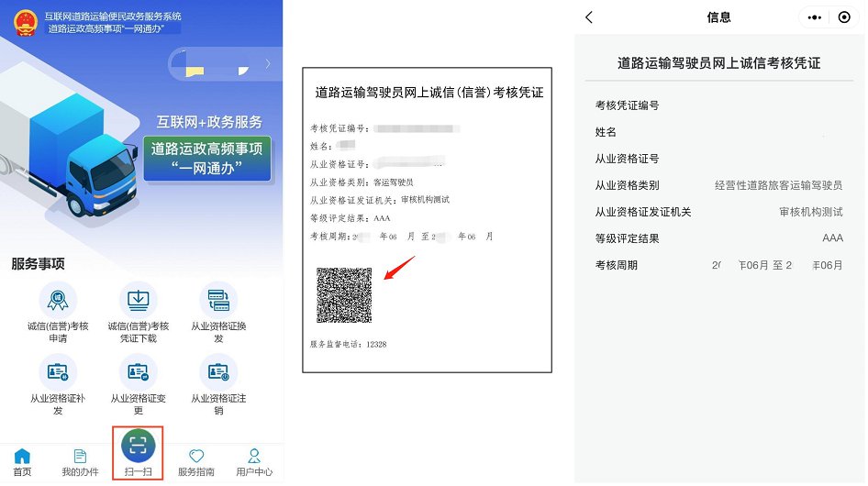Click the 信息 page title
Screen dimensions: 868x486
tap(718, 17)
